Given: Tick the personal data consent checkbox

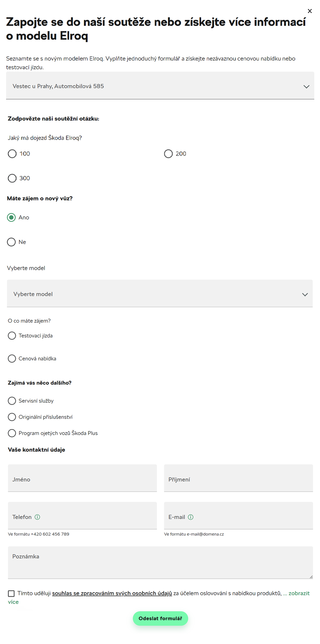Looking at the screenshot, I should 11,593.
